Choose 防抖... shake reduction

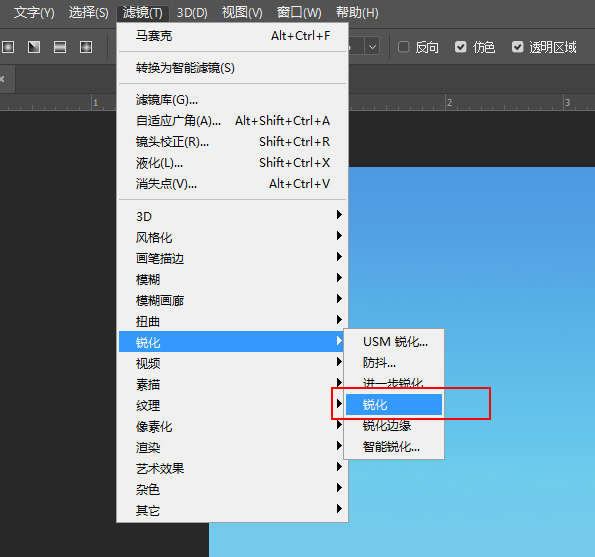[x=394, y=363]
